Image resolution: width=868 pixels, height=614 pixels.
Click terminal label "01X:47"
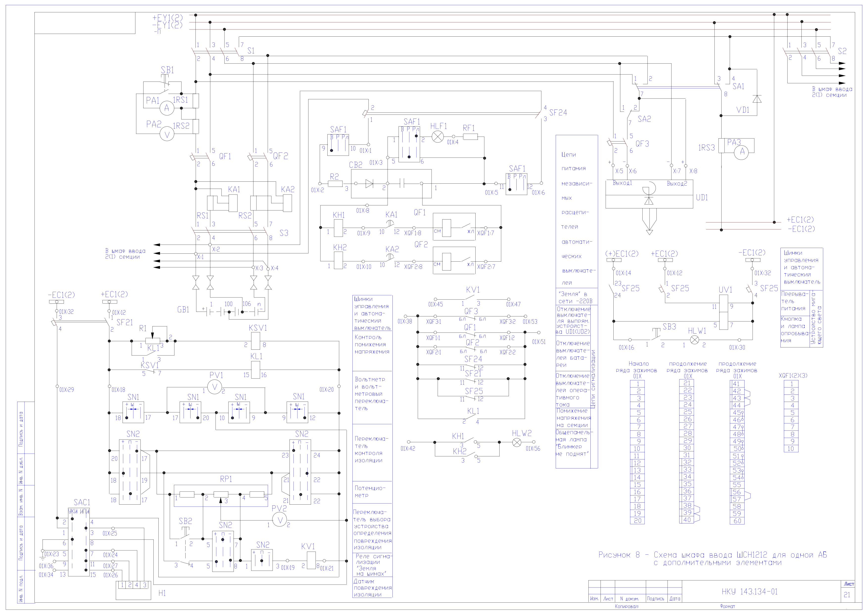tap(513, 304)
